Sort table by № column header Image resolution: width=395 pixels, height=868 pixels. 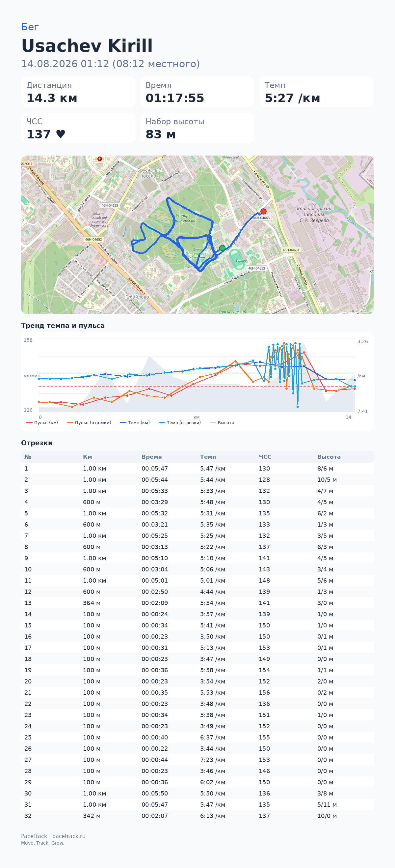28,457
